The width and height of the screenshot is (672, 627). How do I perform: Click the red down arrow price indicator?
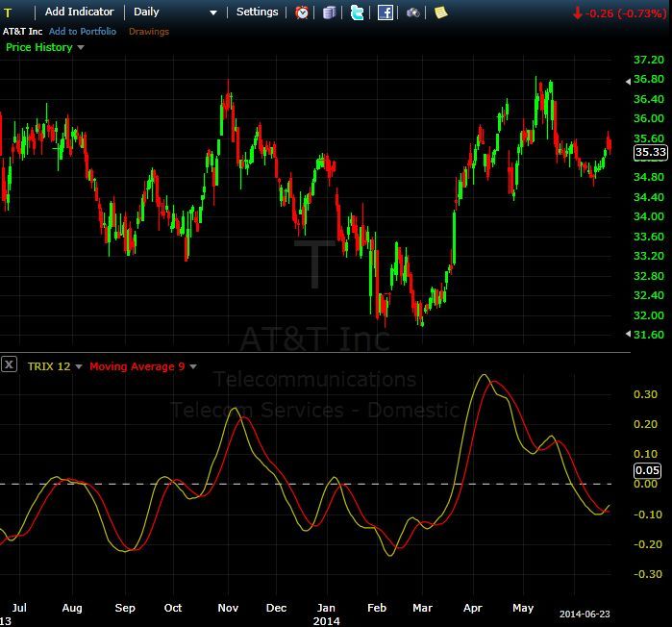pyautogui.click(x=577, y=13)
